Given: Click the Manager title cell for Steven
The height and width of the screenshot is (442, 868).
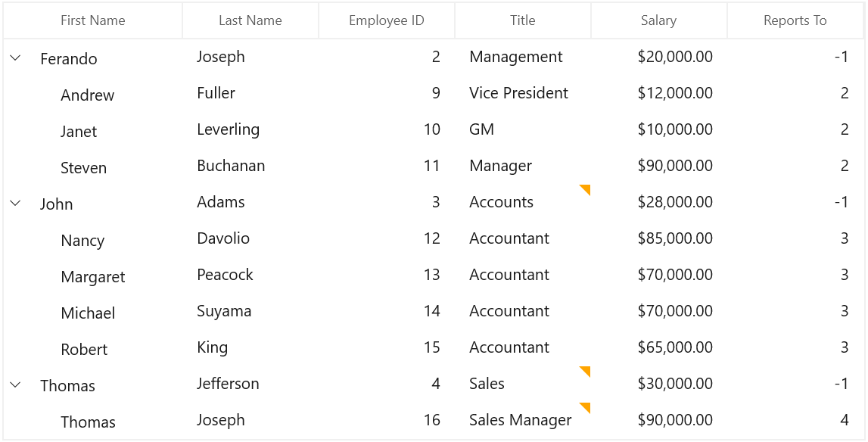Looking at the screenshot, I should (x=523, y=166).
